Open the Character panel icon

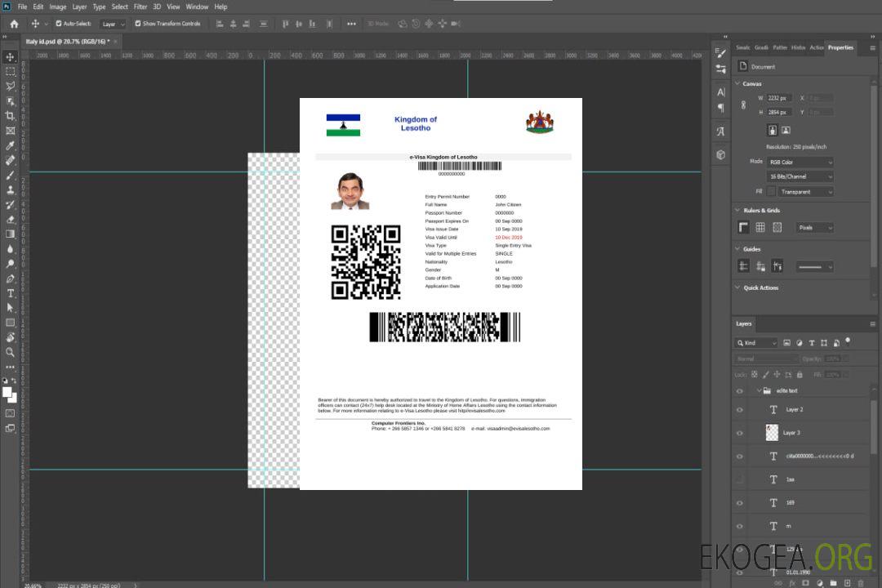coord(721,91)
